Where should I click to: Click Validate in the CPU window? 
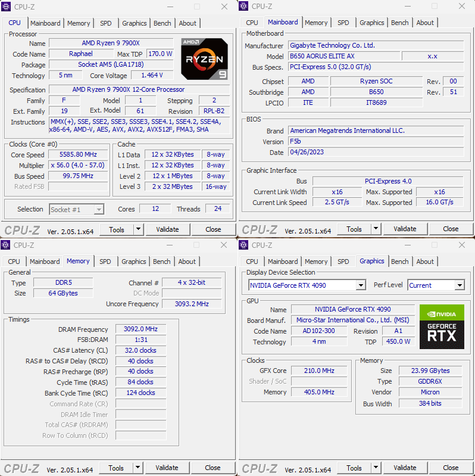[x=167, y=229]
